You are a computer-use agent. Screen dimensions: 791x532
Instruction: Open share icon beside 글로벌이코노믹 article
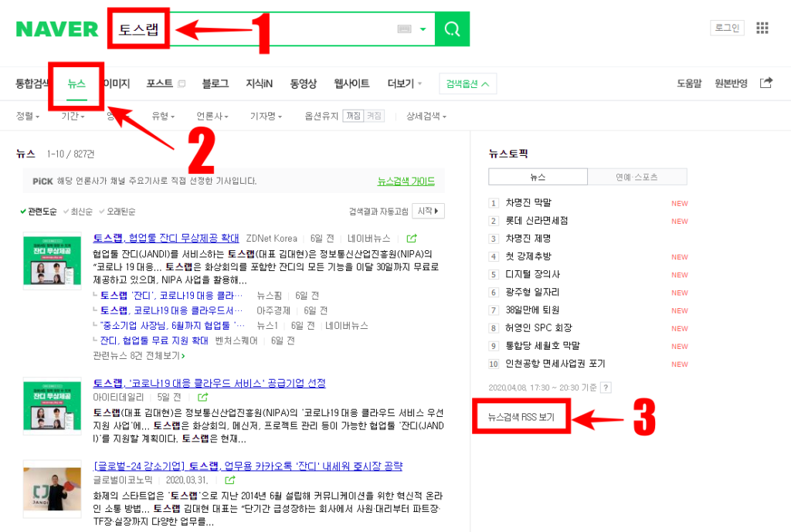click(229, 480)
